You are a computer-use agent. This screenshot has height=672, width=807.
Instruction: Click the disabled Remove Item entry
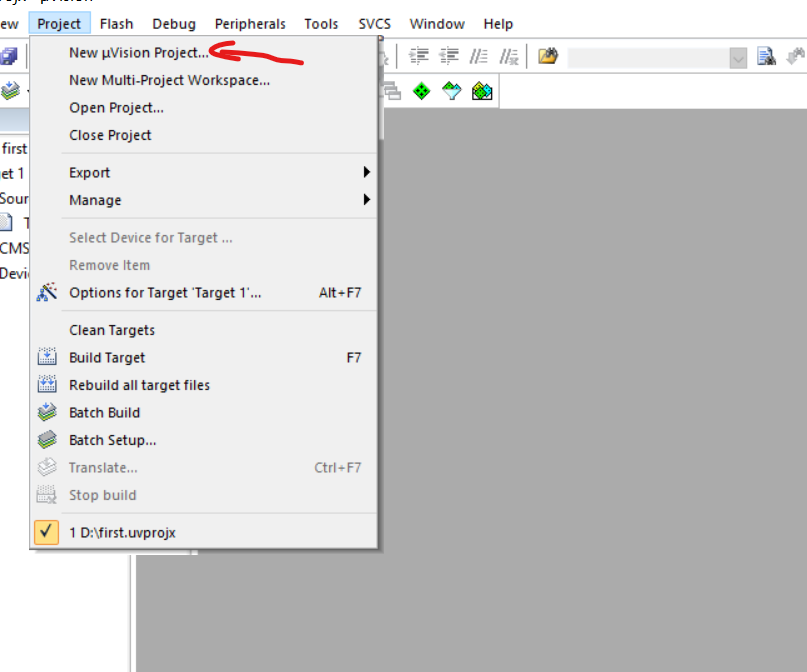point(203,265)
